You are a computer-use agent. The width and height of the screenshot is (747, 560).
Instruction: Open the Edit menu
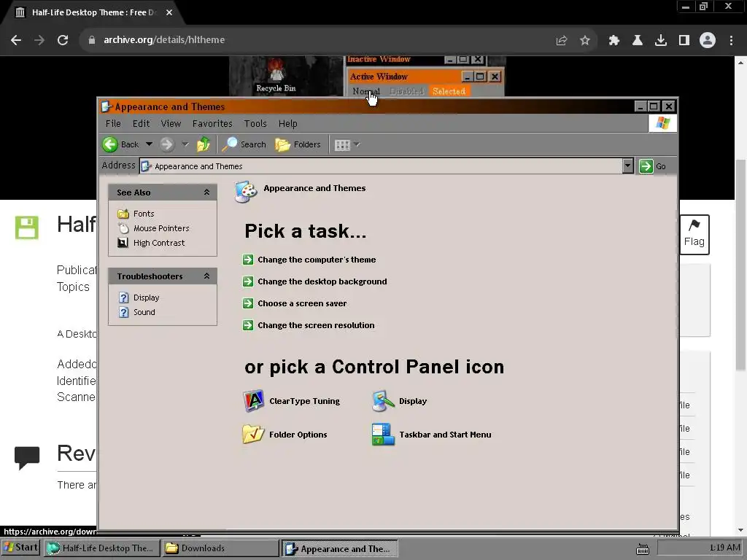tap(141, 124)
